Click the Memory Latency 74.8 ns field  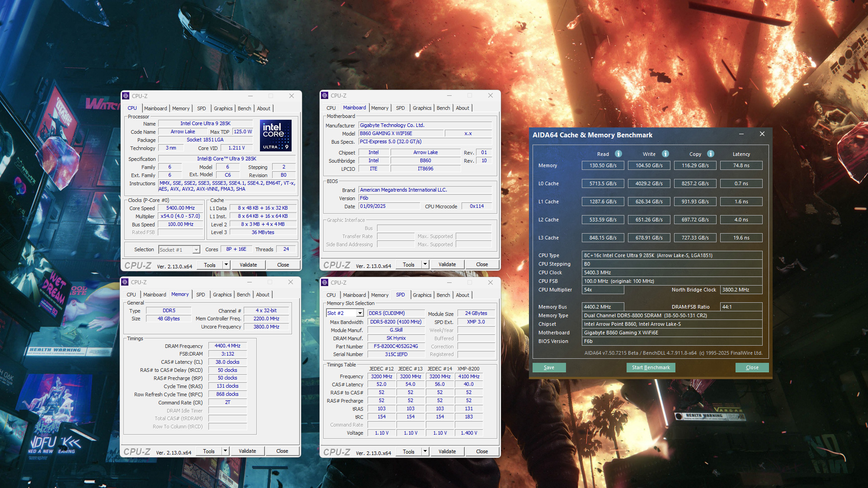[x=741, y=165]
